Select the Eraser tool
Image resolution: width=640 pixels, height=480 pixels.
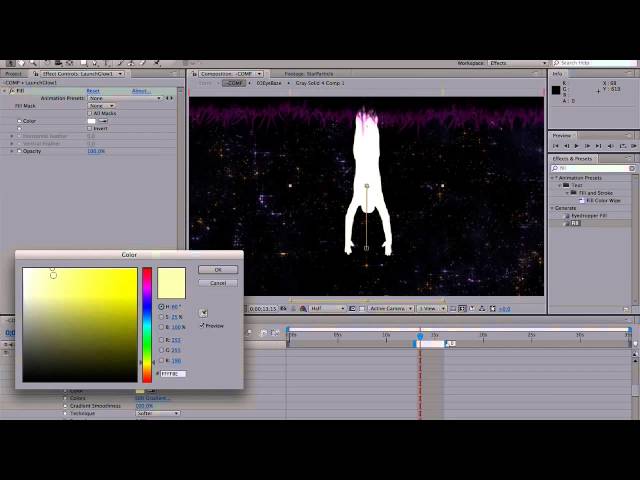click(x=142, y=63)
